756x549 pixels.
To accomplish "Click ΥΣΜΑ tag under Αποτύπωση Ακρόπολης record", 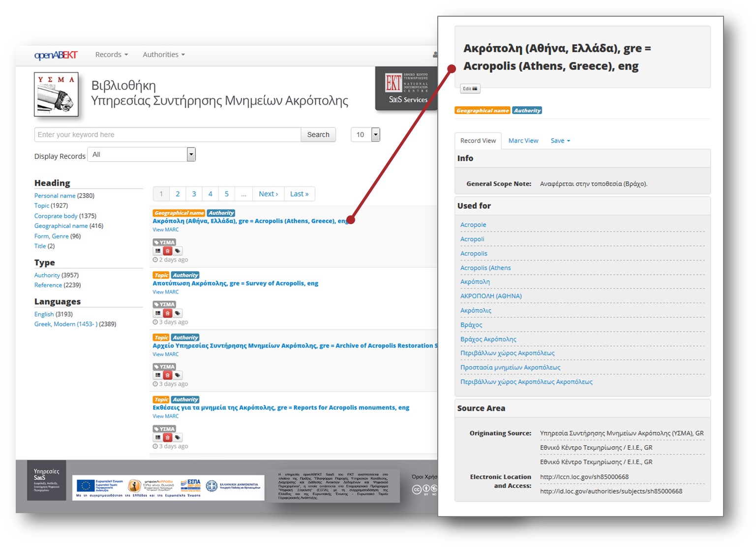I will (164, 304).
